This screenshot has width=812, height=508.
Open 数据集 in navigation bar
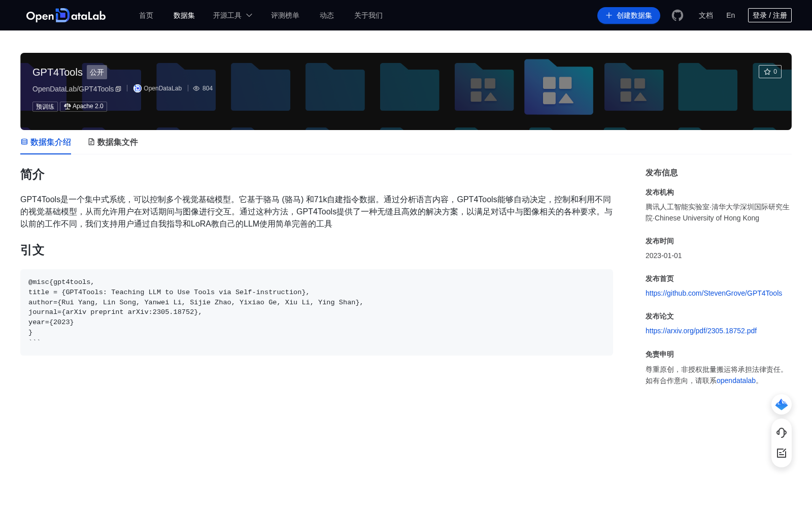[x=184, y=15]
